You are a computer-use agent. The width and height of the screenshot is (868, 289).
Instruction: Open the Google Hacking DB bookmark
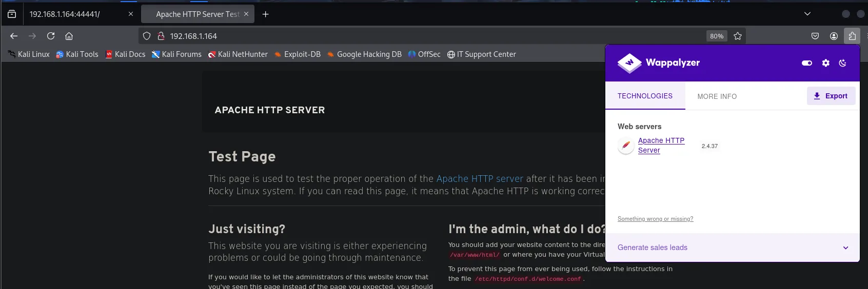tap(364, 54)
